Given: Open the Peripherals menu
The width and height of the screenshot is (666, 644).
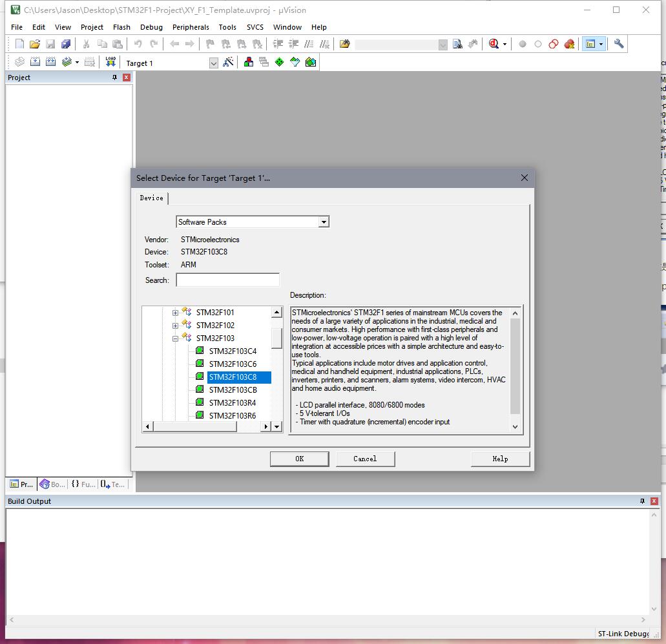Looking at the screenshot, I should pos(191,27).
